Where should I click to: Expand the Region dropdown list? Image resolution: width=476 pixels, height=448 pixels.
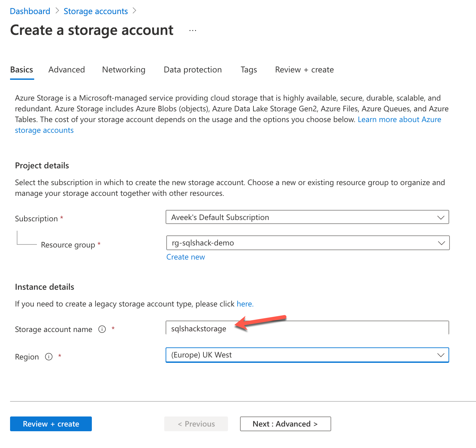point(307,355)
